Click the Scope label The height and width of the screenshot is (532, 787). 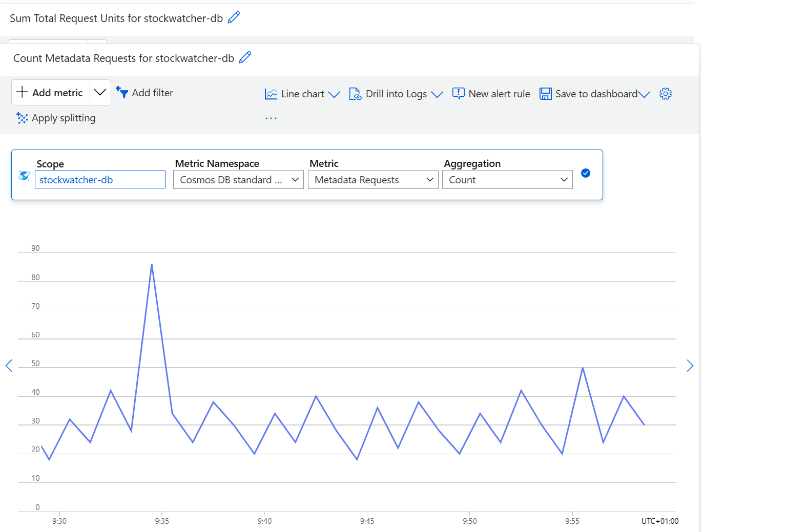(50, 164)
